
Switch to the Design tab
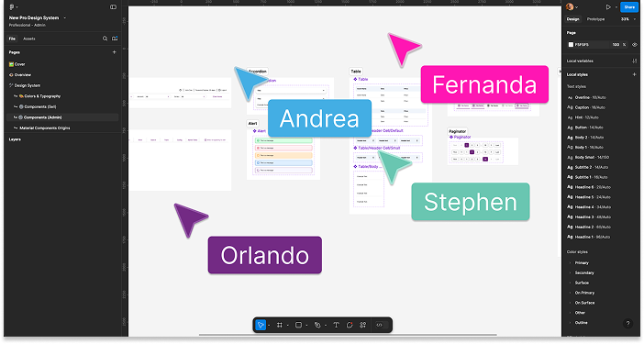[x=573, y=19]
